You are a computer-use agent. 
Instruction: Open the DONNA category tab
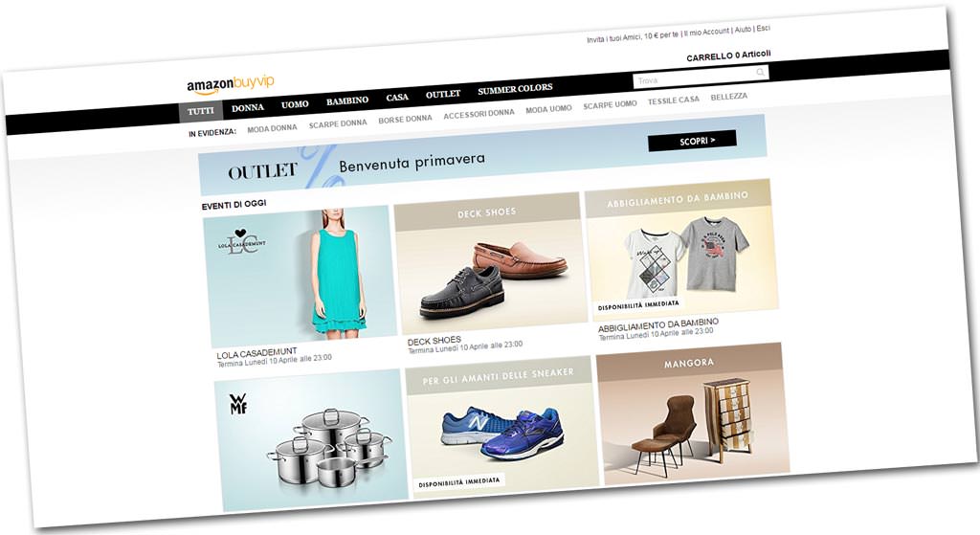tap(248, 107)
